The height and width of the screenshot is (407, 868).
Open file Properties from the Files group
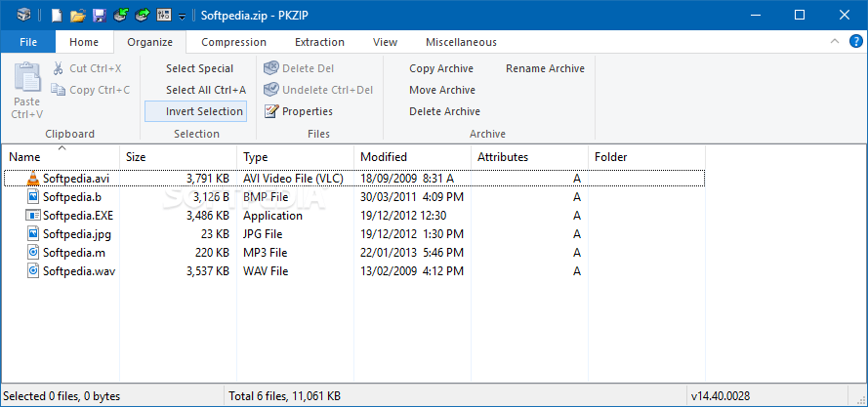tap(299, 111)
